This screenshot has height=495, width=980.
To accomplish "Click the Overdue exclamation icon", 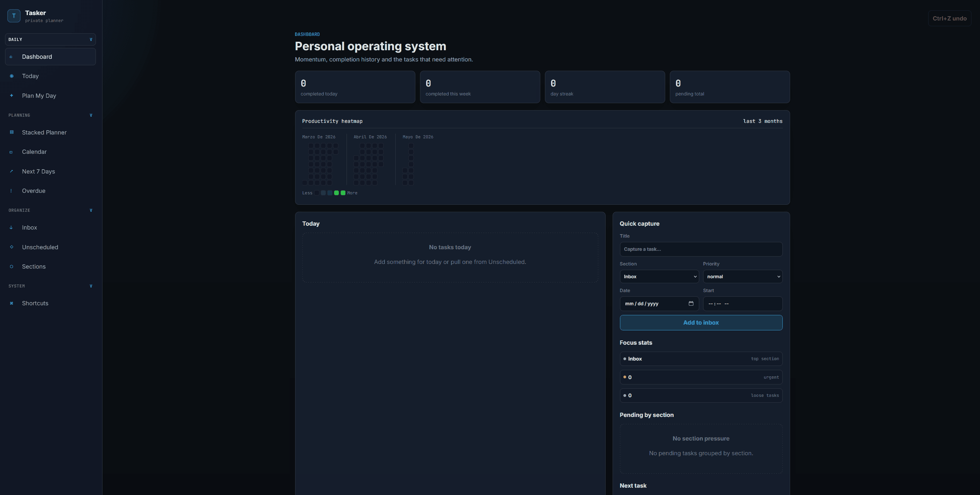I will pos(11,191).
